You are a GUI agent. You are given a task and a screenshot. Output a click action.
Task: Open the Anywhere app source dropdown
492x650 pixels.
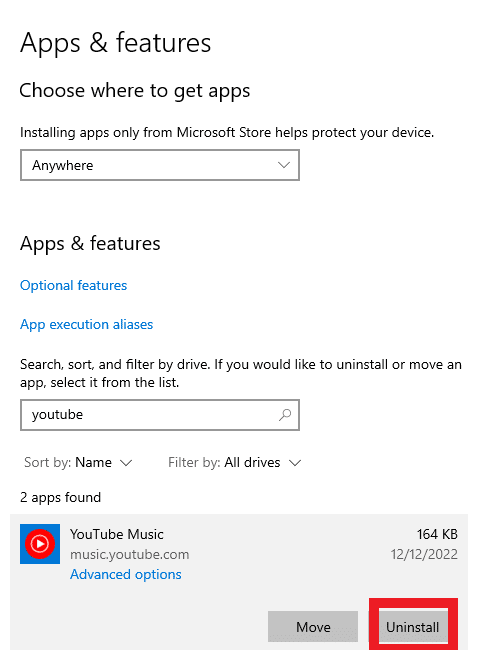pyautogui.click(x=160, y=165)
